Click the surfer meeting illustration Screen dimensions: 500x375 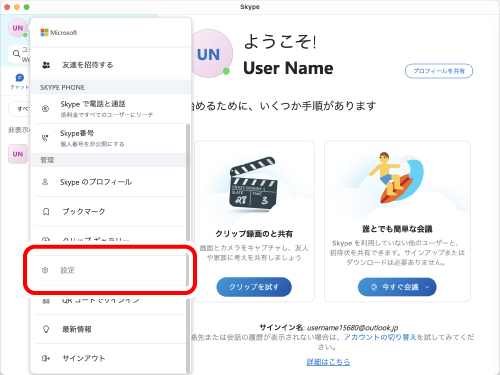pos(396,177)
